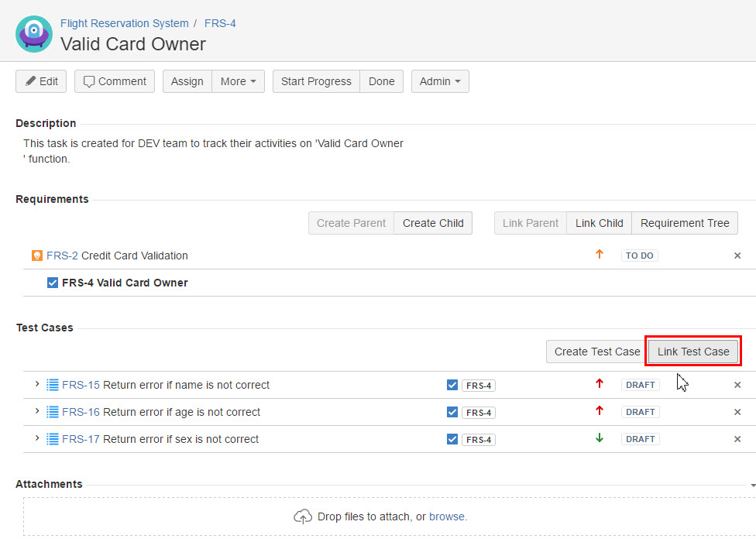The image size is (756, 549).
Task: Open the More dropdown menu
Action: 238,81
